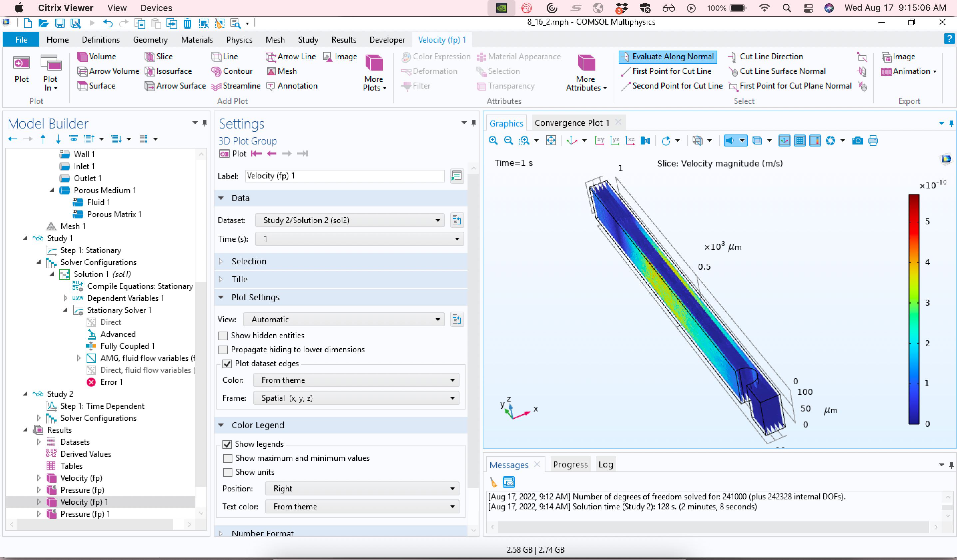Enable Show hidden entities checkbox
Image resolution: width=957 pixels, height=560 pixels.
pyautogui.click(x=223, y=336)
